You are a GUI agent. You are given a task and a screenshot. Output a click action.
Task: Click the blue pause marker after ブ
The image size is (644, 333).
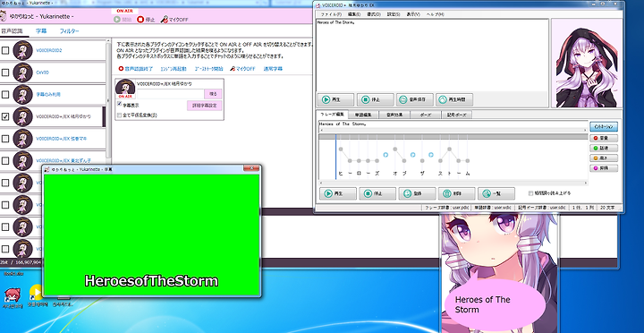(412, 155)
